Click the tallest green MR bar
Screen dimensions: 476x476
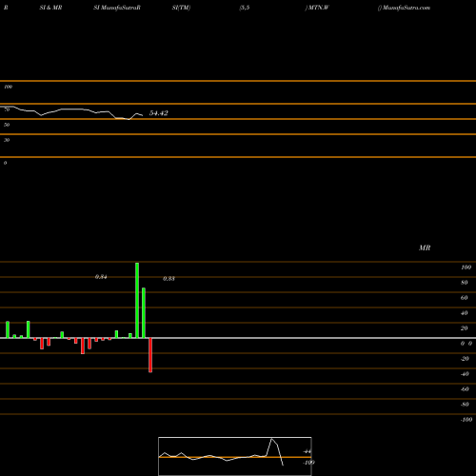(x=137, y=300)
